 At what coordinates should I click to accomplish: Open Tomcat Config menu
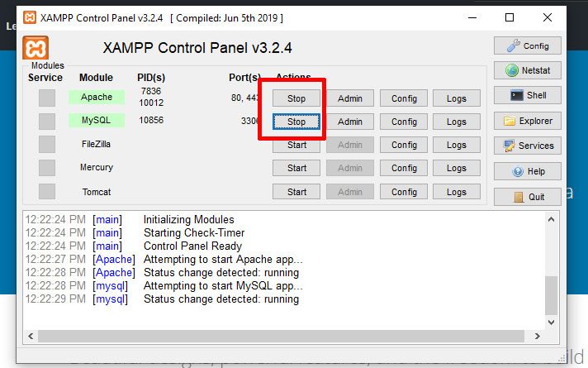click(404, 192)
